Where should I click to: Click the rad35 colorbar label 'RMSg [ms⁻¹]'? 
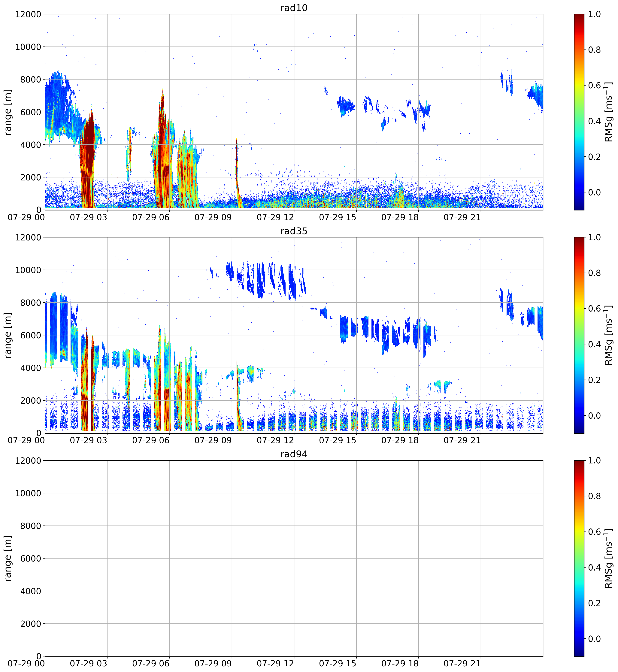608,335
